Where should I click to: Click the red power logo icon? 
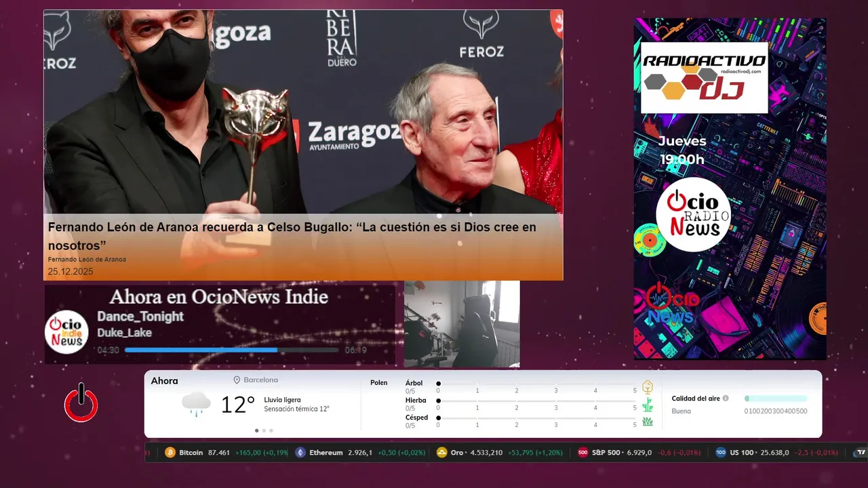point(81,403)
